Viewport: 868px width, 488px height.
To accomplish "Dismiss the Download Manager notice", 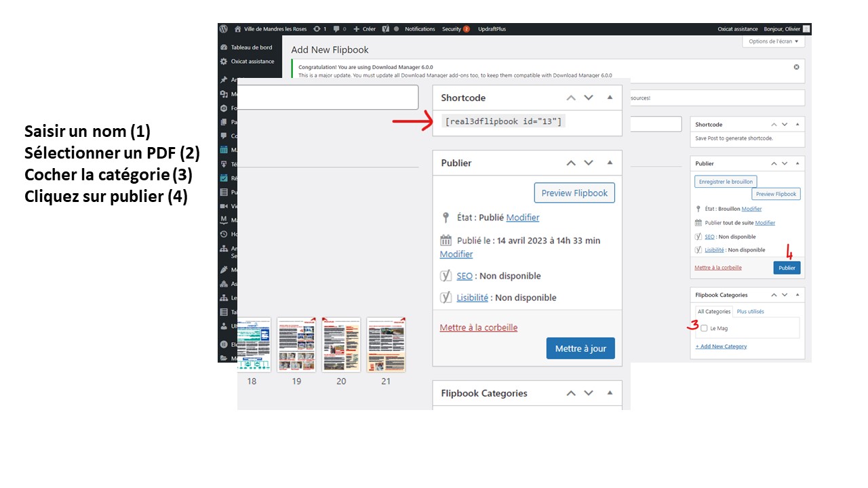I will click(796, 67).
